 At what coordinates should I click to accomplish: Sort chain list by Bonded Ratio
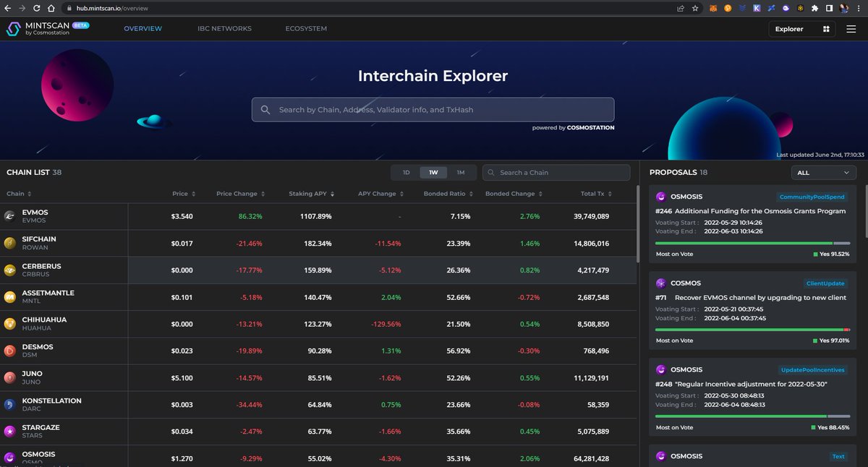[x=448, y=194]
